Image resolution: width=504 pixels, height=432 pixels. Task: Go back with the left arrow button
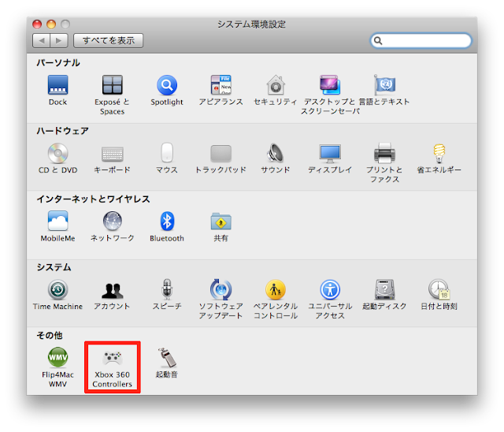[x=41, y=40]
